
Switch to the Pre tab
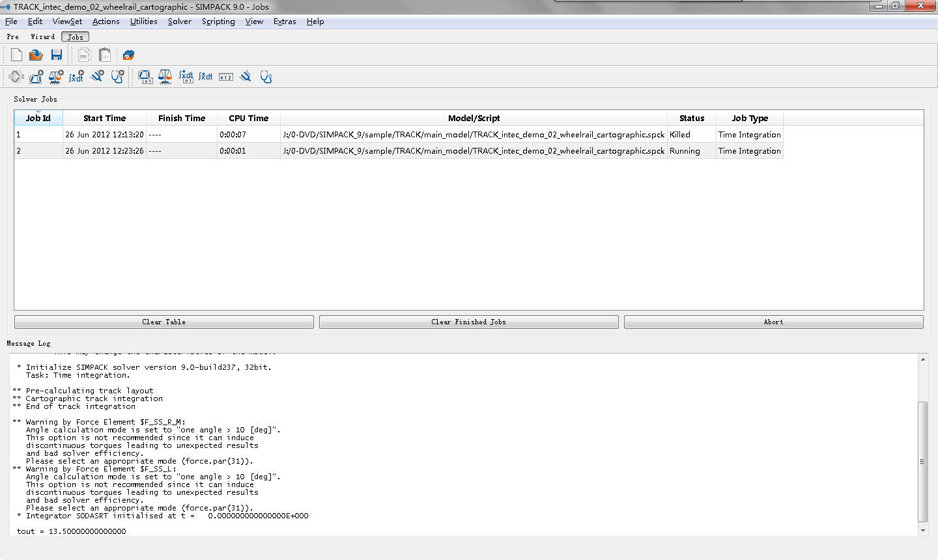(x=13, y=37)
